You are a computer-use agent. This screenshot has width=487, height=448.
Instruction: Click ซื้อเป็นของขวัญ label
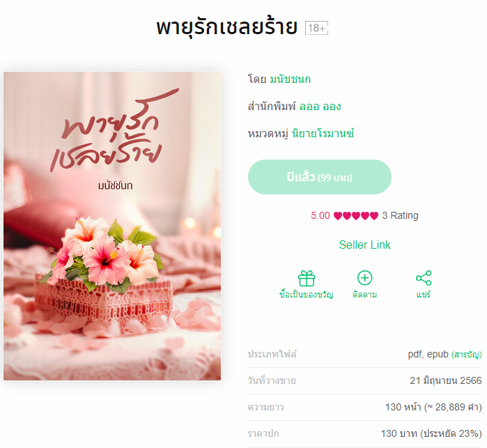point(307,294)
